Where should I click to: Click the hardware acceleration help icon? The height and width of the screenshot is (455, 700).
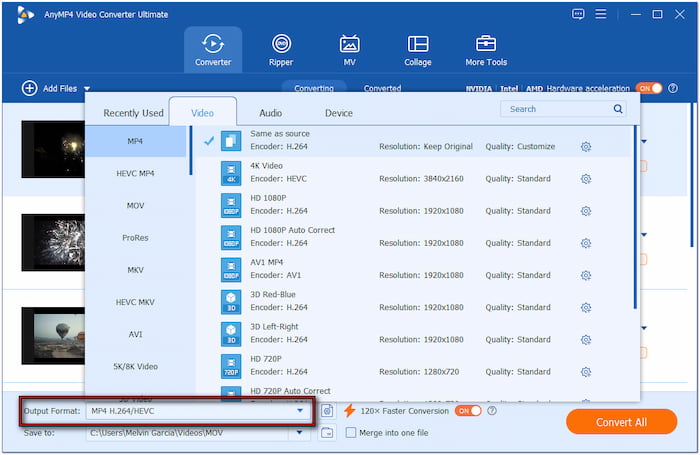673,88
